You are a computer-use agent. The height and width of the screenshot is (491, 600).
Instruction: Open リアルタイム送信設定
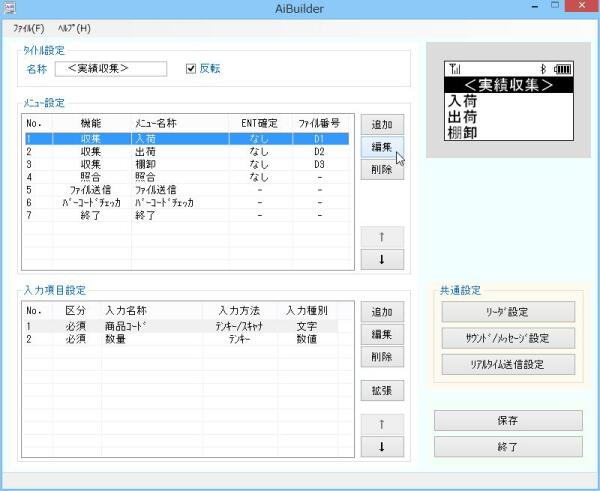point(508,364)
